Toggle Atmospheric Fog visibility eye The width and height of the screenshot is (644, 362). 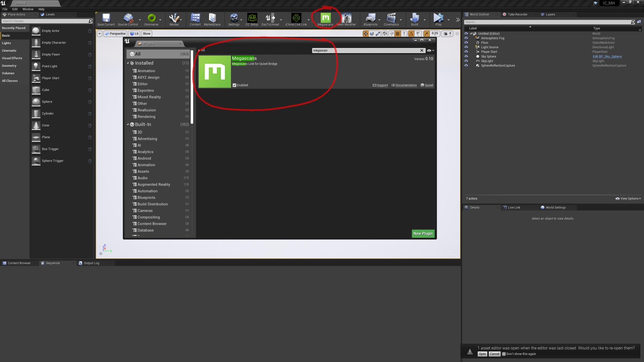(466, 38)
